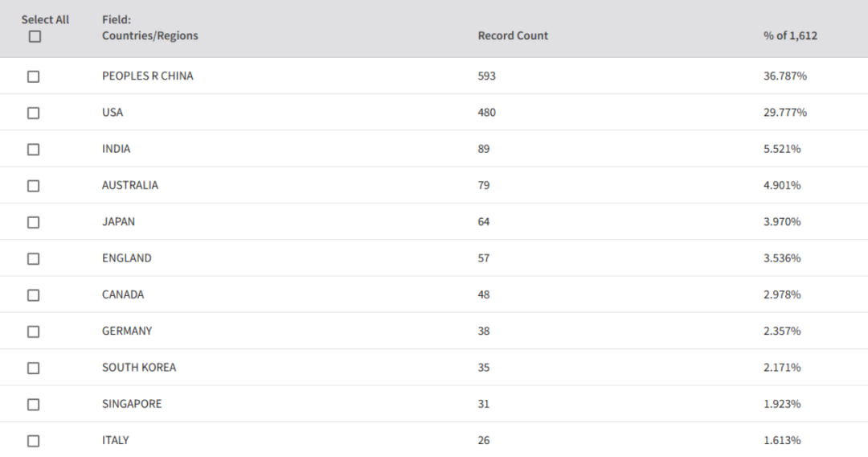Select the GERMANY checkbox
The height and width of the screenshot is (457, 868).
coord(33,331)
